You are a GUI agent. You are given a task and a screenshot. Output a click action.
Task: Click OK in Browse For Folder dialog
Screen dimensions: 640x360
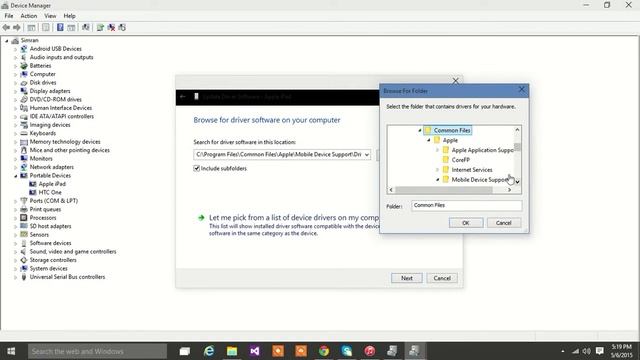466,223
